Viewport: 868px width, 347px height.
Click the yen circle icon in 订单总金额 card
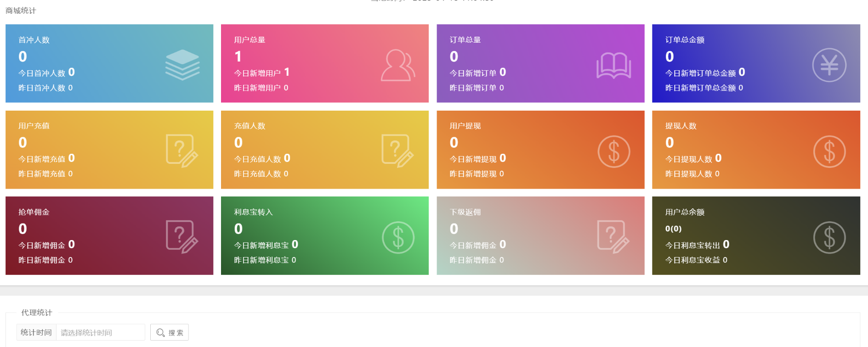(829, 65)
